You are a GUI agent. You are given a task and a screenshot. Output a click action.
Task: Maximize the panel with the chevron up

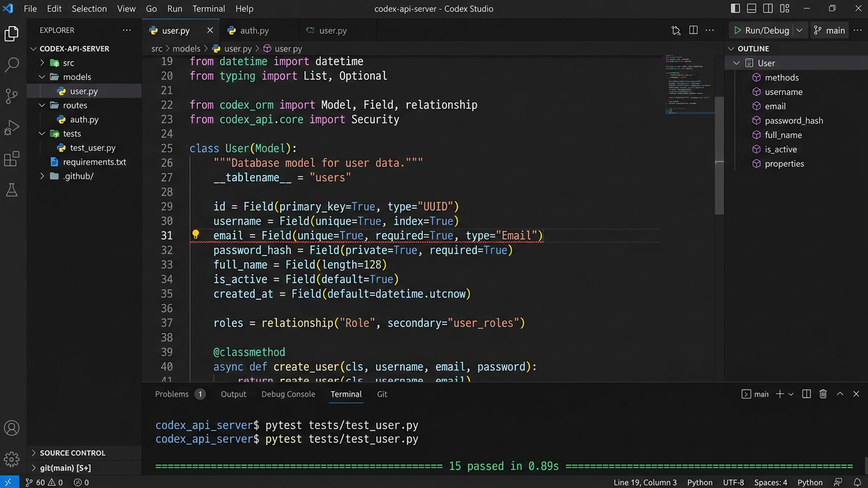tap(840, 394)
